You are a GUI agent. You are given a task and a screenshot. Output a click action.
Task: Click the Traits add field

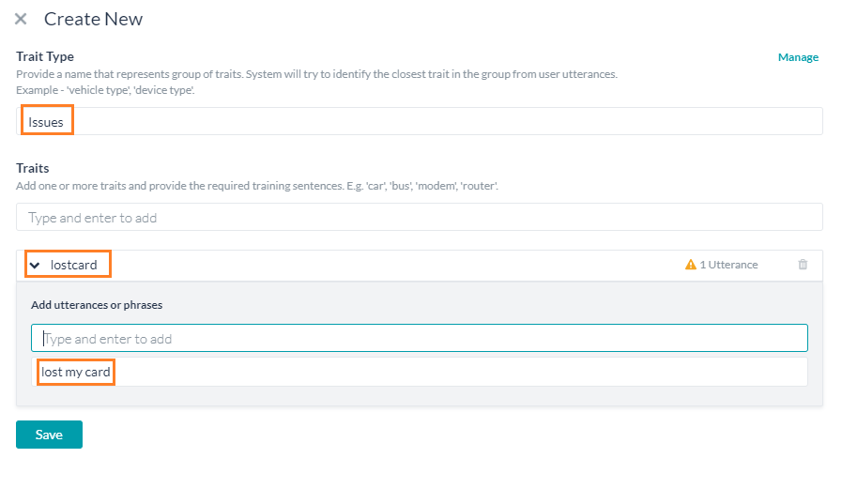click(x=419, y=218)
